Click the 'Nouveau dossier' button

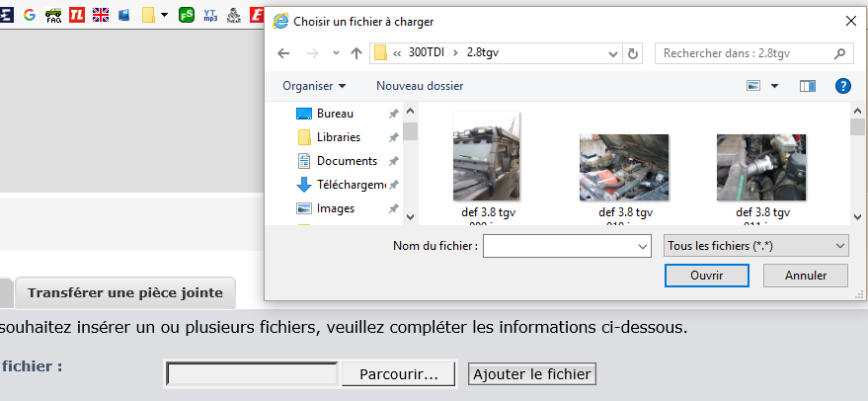[x=420, y=86]
